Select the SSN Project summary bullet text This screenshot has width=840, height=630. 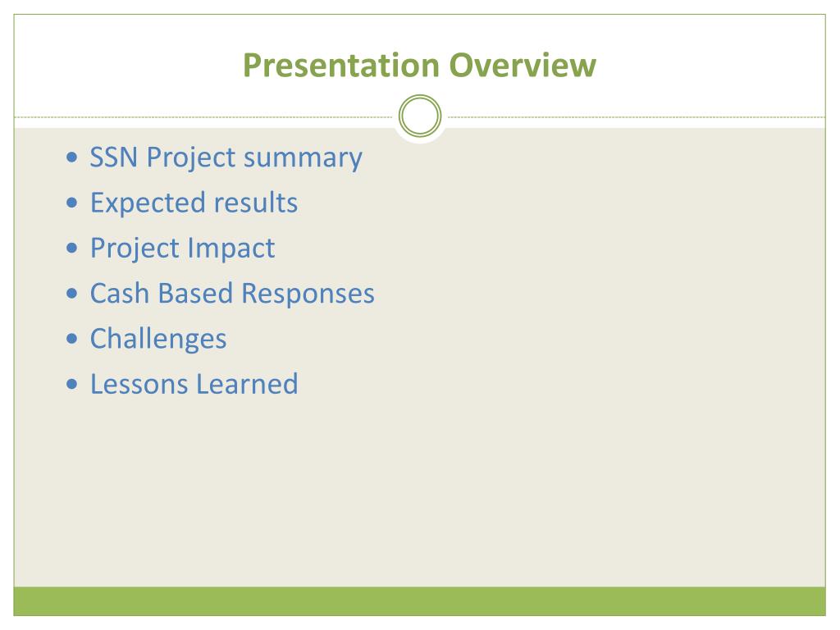[x=226, y=157]
